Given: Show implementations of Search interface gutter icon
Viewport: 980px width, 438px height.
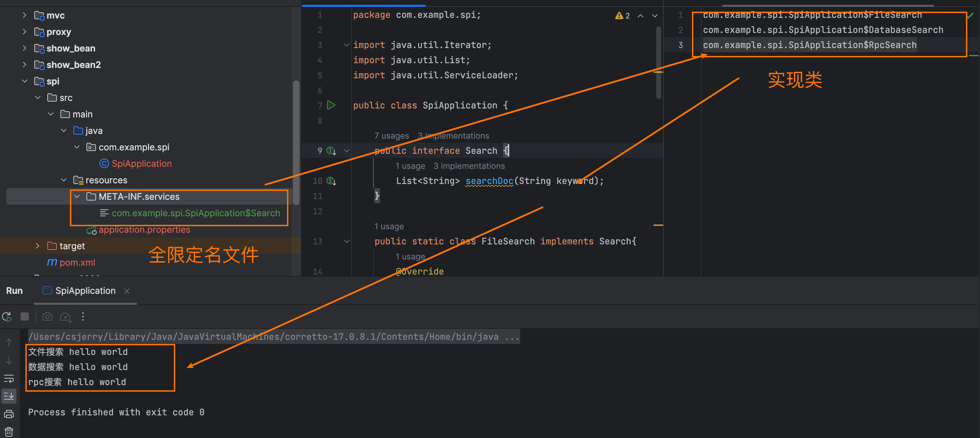Looking at the screenshot, I should click(331, 151).
